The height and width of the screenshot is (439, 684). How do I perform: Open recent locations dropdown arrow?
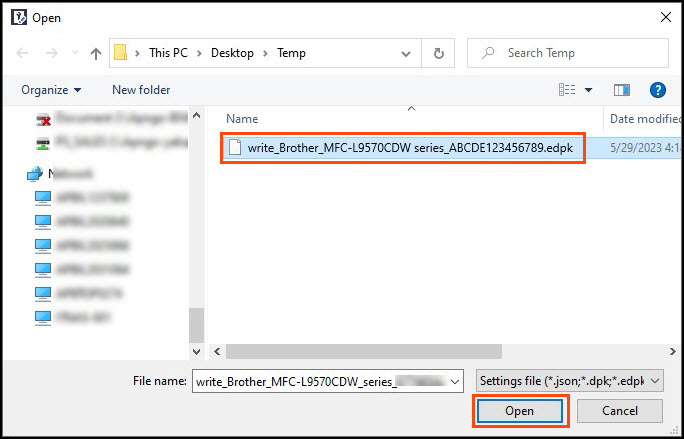click(x=75, y=53)
